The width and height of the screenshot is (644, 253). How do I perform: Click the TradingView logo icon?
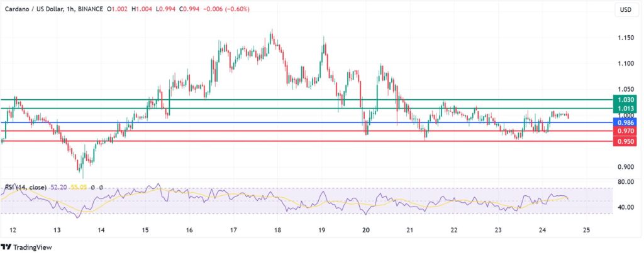[x=8, y=246]
